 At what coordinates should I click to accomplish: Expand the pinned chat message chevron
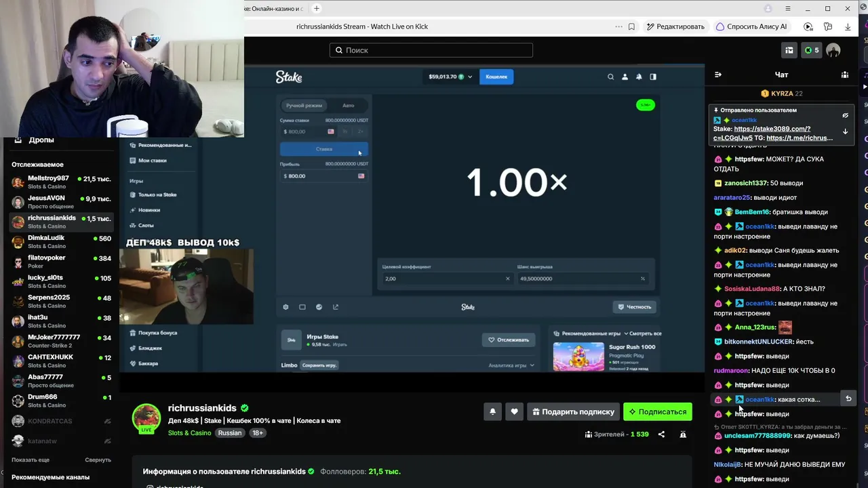845,131
